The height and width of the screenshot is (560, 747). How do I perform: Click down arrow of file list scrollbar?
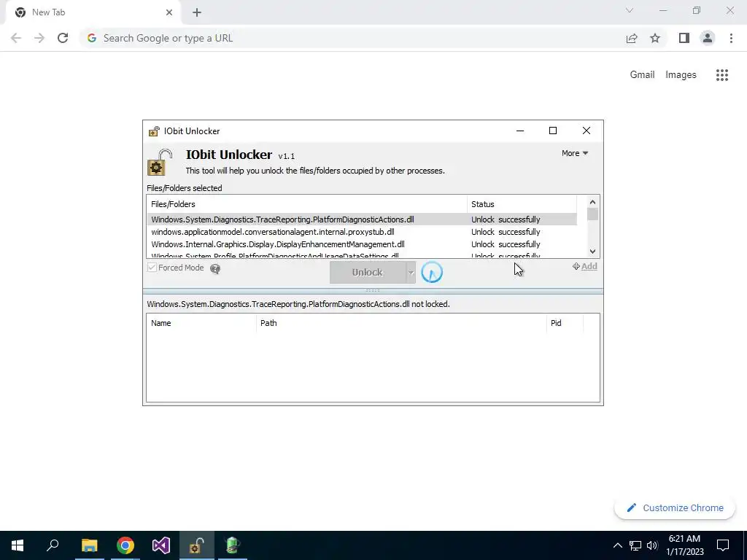pyautogui.click(x=592, y=252)
